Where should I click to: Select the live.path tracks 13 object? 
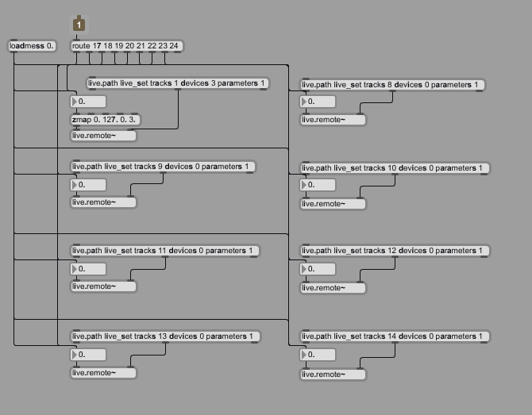(x=164, y=336)
